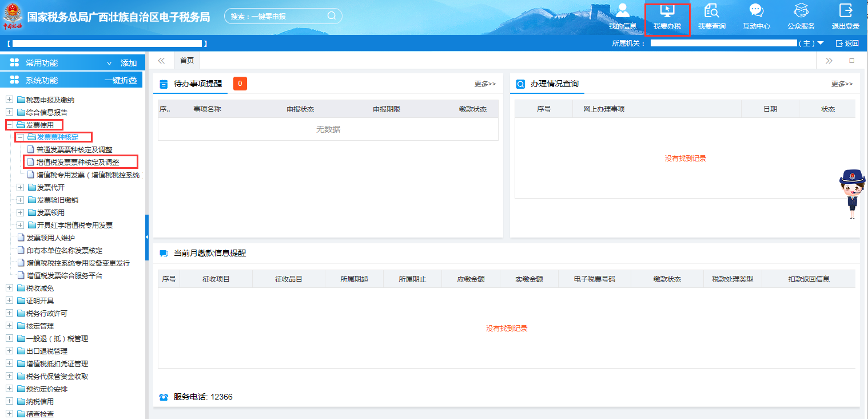
Task: Click the 我要办税 icon
Action: pyautogui.click(x=667, y=11)
